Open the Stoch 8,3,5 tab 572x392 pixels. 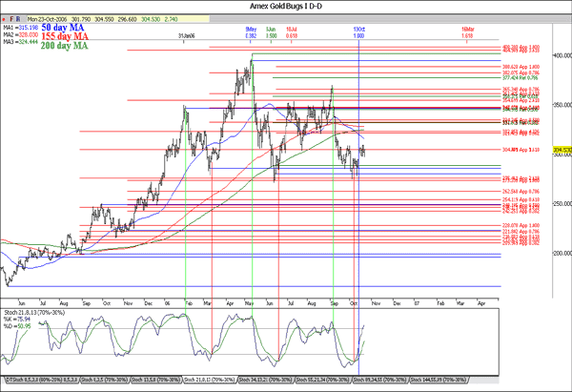[104, 380]
